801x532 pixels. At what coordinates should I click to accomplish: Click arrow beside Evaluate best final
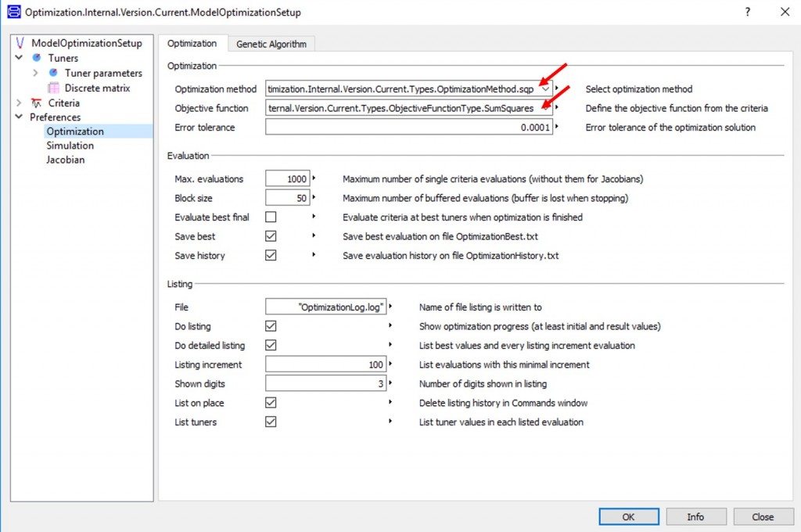[314, 217]
